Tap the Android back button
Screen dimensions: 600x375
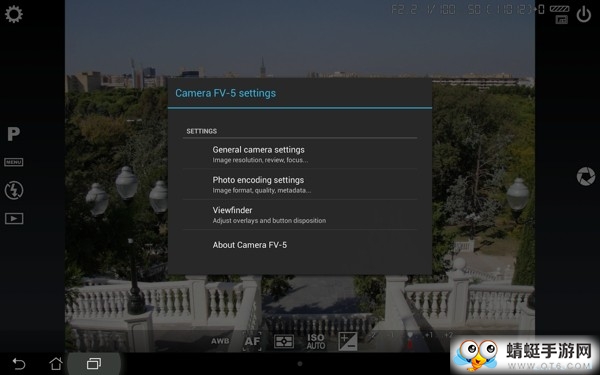click(18, 363)
